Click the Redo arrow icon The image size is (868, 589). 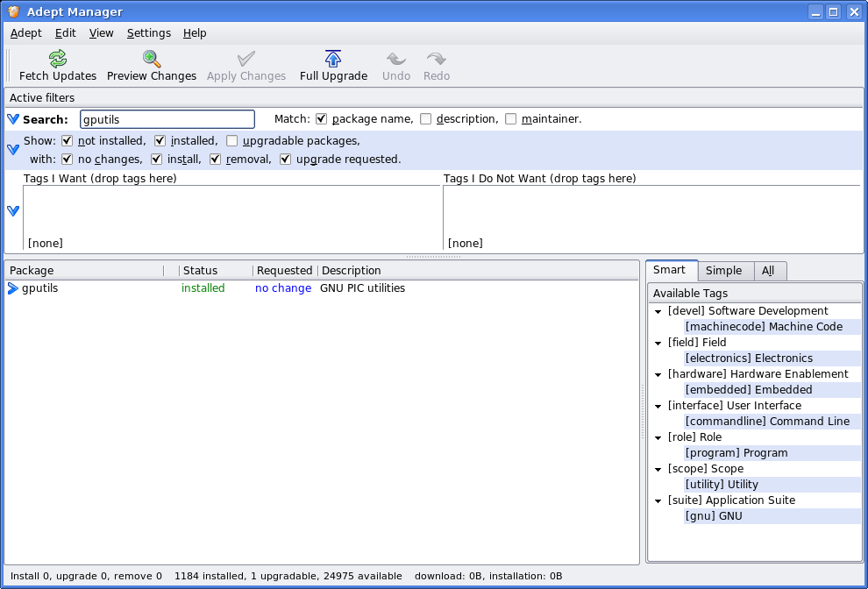pos(436,60)
